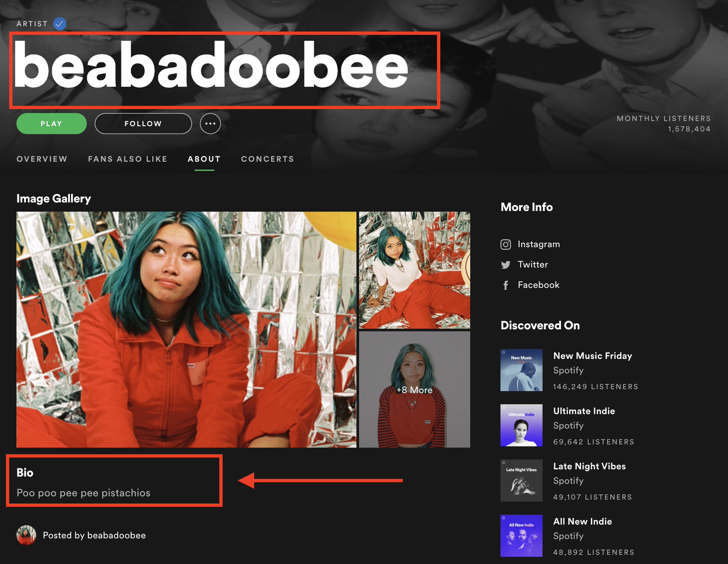728x564 pixels.
Task: Open the Ultimate Indie title
Action: click(584, 411)
